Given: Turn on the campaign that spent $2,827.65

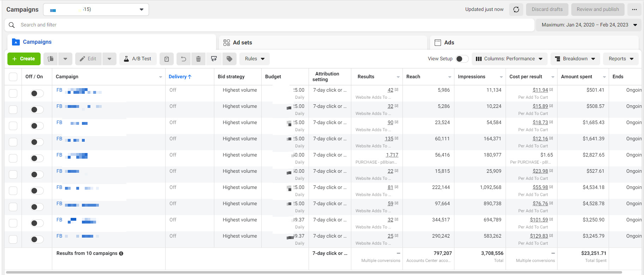Looking at the screenshot, I should point(37,158).
